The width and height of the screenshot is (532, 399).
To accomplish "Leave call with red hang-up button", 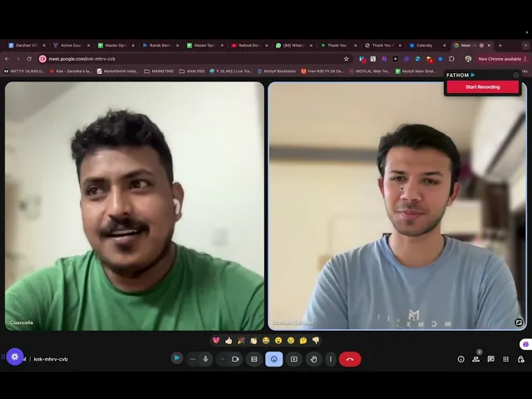I will coord(350,359).
